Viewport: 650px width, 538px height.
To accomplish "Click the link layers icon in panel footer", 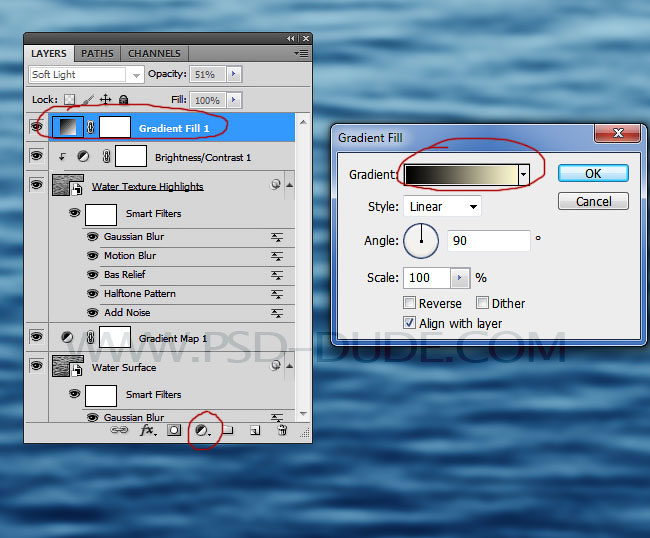I will 119,430.
